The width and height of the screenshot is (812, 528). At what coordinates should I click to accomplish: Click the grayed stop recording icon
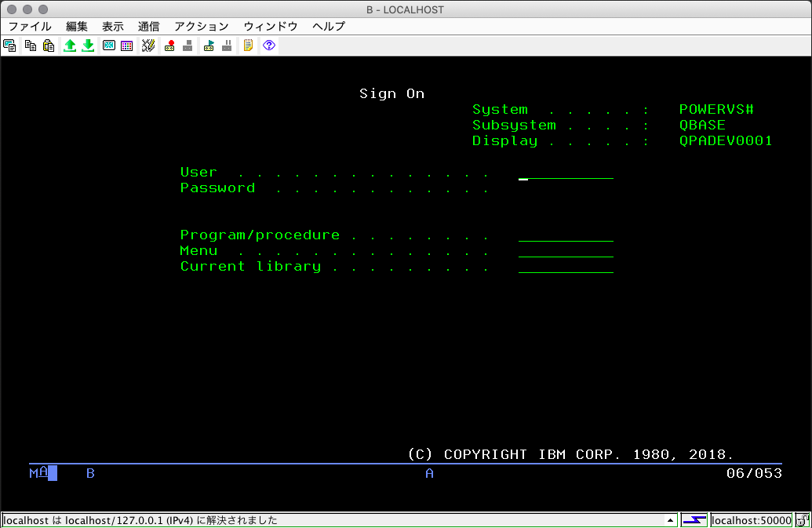pyautogui.click(x=188, y=46)
